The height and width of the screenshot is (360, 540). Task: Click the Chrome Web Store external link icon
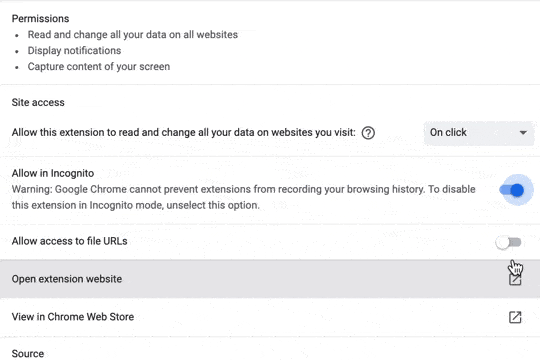tap(515, 317)
